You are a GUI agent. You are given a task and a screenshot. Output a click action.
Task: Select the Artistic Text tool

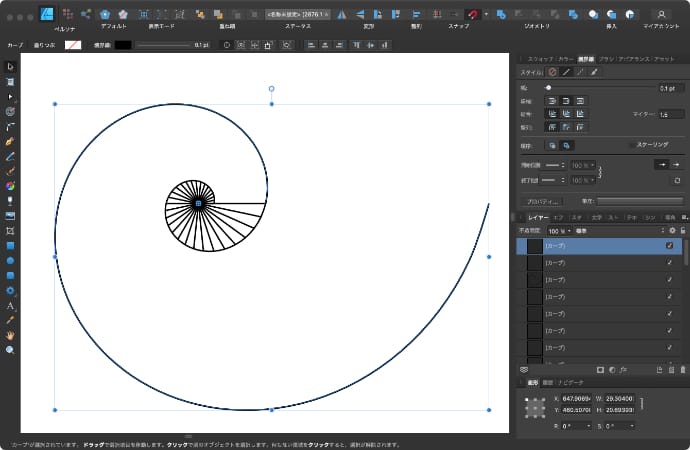tap(10, 305)
